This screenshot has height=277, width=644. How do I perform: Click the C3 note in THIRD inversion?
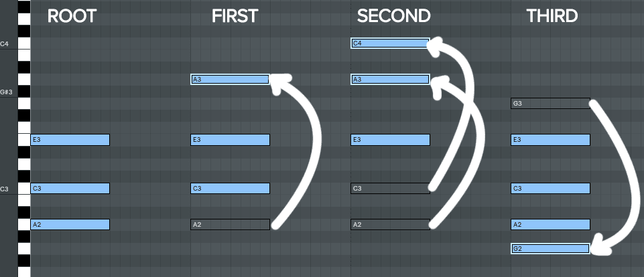(550, 189)
